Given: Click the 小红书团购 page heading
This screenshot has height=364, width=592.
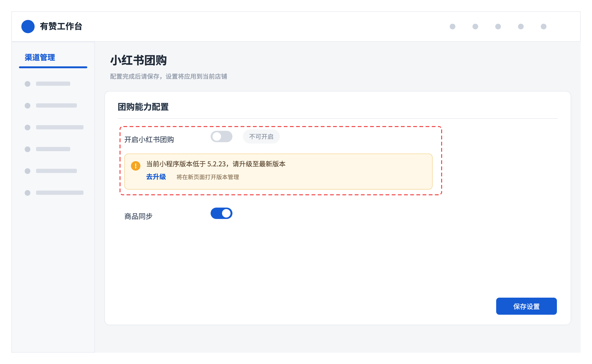Looking at the screenshot, I should [139, 60].
